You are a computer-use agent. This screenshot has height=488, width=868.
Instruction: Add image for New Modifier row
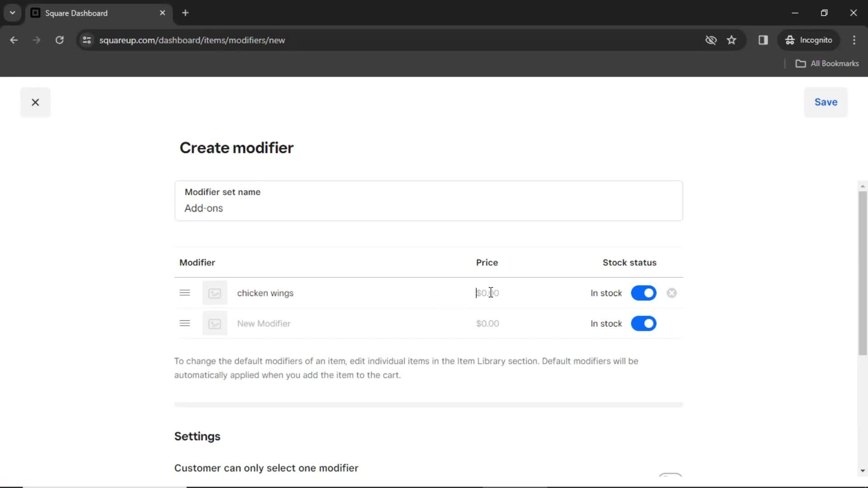tap(215, 324)
